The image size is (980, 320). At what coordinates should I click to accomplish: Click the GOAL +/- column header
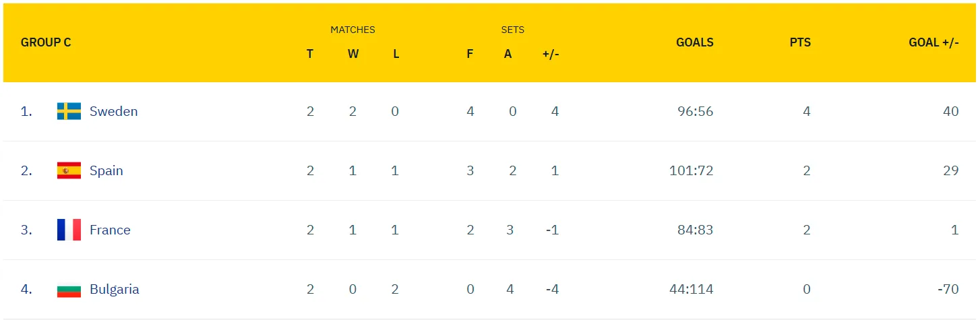click(933, 42)
